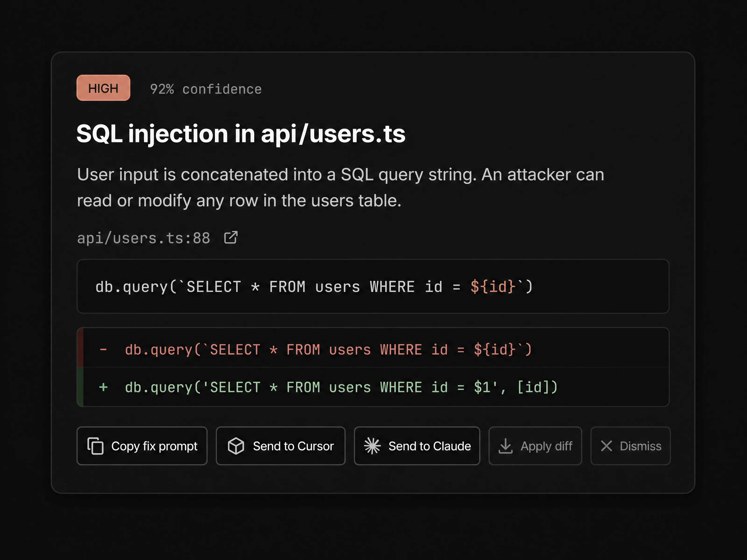
Task: Click the Apply diff button label
Action: click(x=546, y=446)
